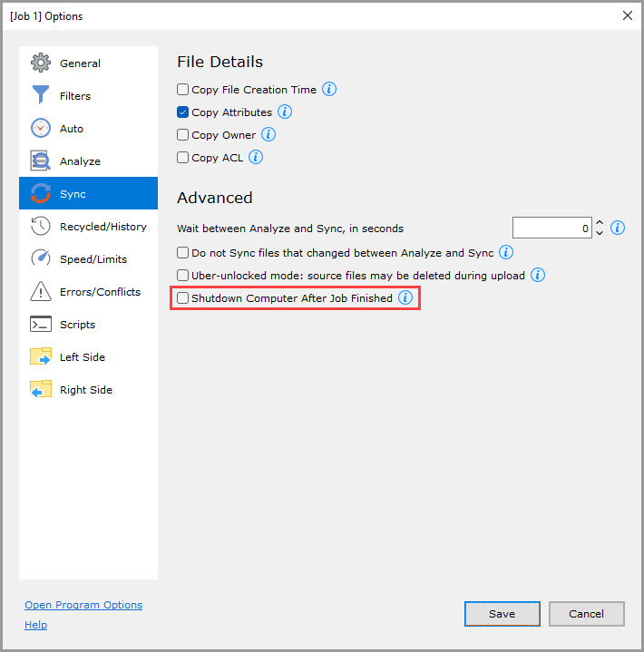Screen dimensions: 644x652
Task: Uncheck Copy Attributes option
Action: point(183,112)
